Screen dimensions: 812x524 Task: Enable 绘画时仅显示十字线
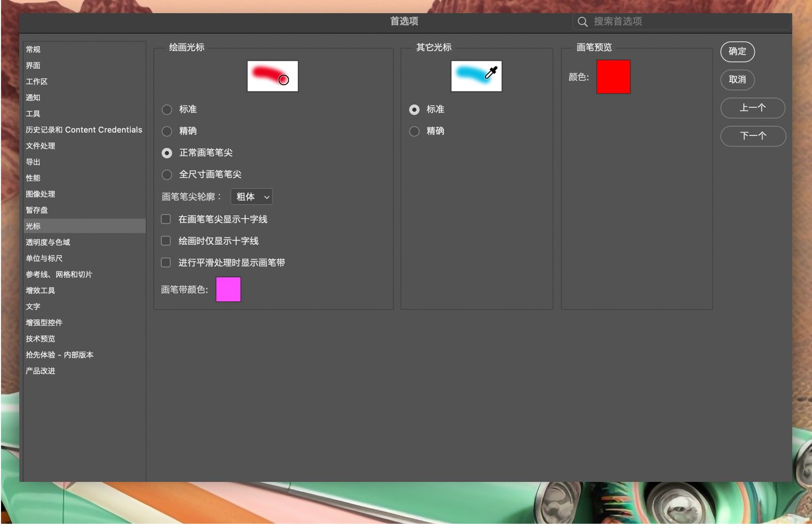(165, 240)
